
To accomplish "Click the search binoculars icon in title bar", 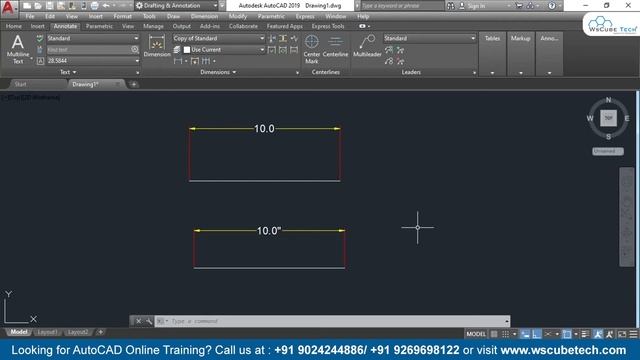I will click(451, 6).
